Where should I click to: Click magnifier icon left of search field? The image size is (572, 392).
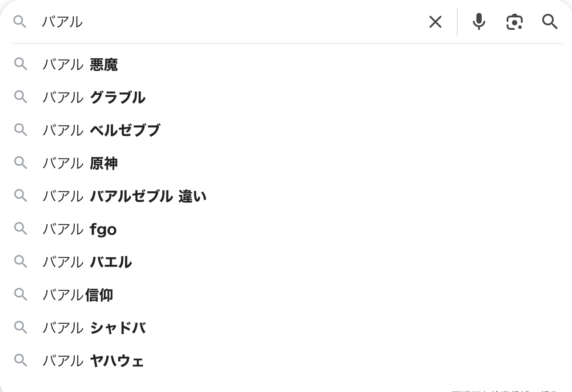click(x=20, y=22)
